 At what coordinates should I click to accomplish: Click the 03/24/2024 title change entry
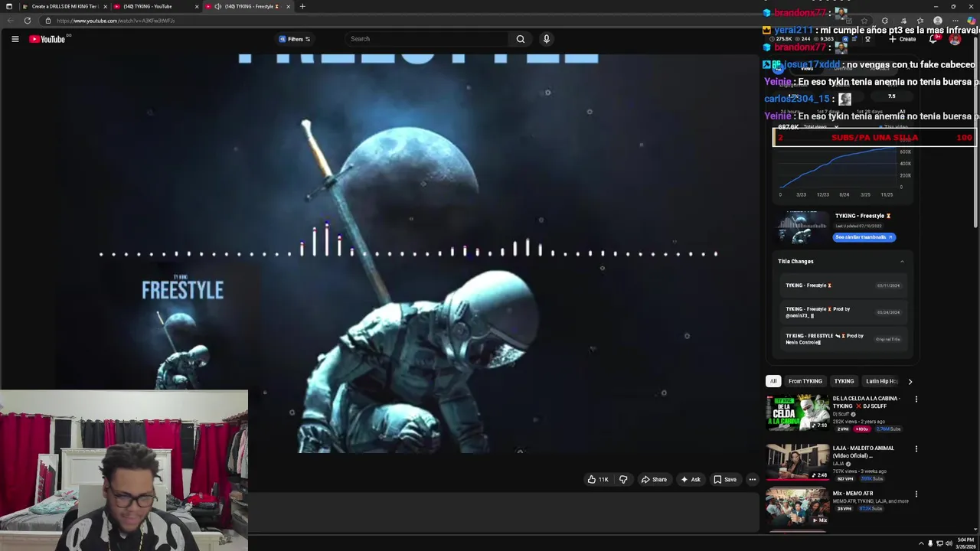(x=842, y=312)
